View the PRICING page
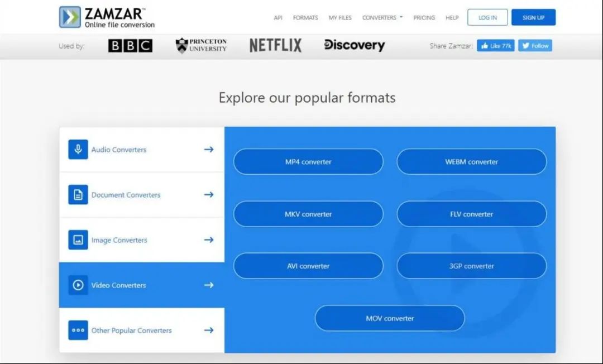The width and height of the screenshot is (603, 364). (x=424, y=17)
